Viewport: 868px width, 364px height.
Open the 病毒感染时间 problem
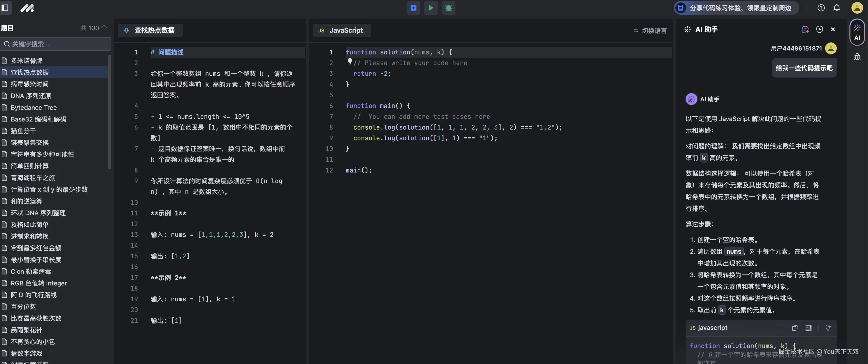click(30, 84)
